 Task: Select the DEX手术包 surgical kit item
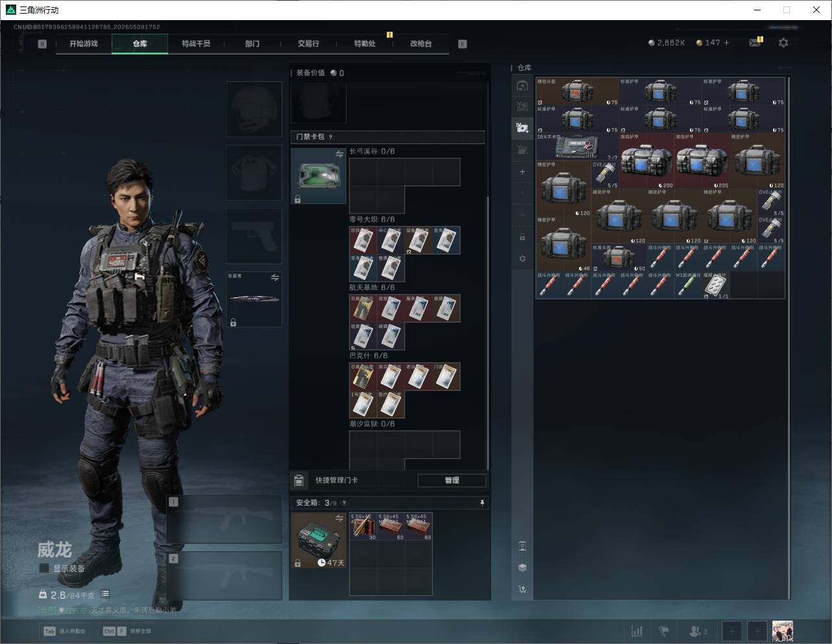tap(577, 147)
